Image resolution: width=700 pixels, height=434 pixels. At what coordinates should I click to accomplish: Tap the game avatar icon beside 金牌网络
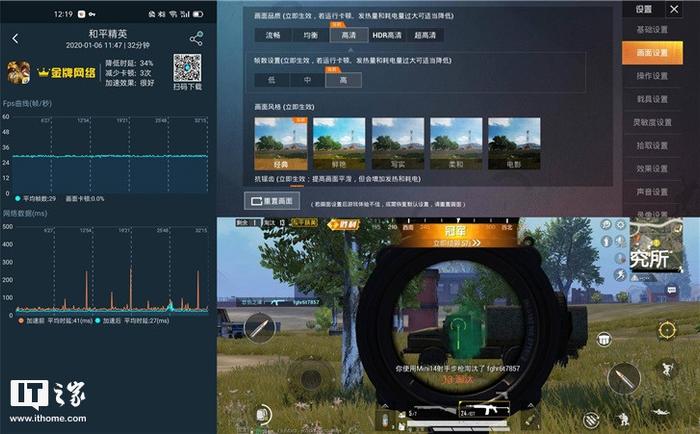point(19,73)
